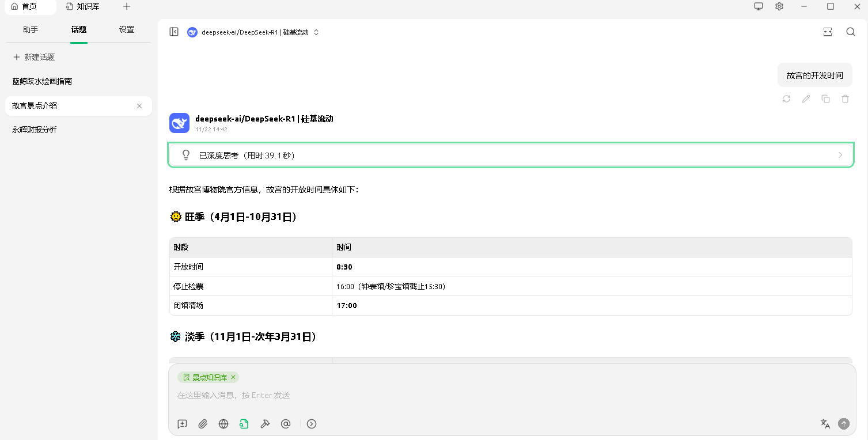Viewport: 868px width, 440px height.
Task: Open search with the magnifier icon
Action: (851, 32)
